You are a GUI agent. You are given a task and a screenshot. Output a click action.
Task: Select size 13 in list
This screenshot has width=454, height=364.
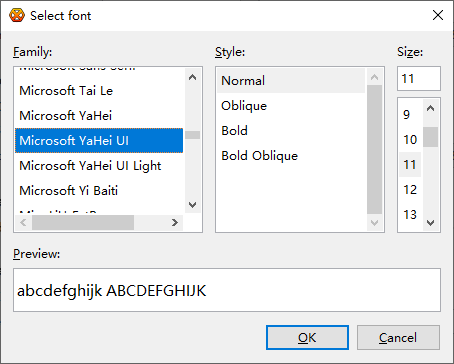(410, 215)
